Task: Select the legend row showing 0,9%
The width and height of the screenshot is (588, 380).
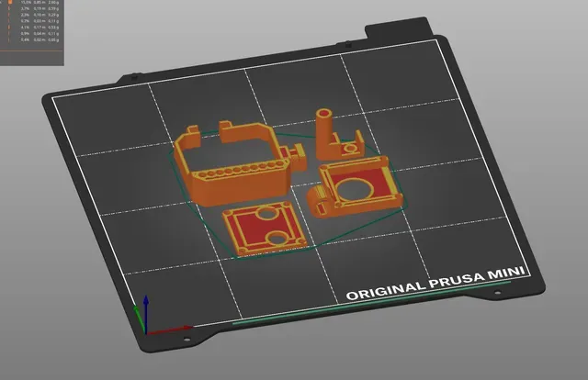Action: 33,33
